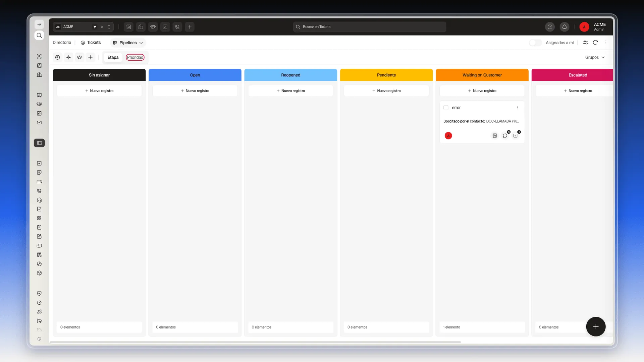
Task: Open the video camera icon in sidebar
Action: coord(39,182)
